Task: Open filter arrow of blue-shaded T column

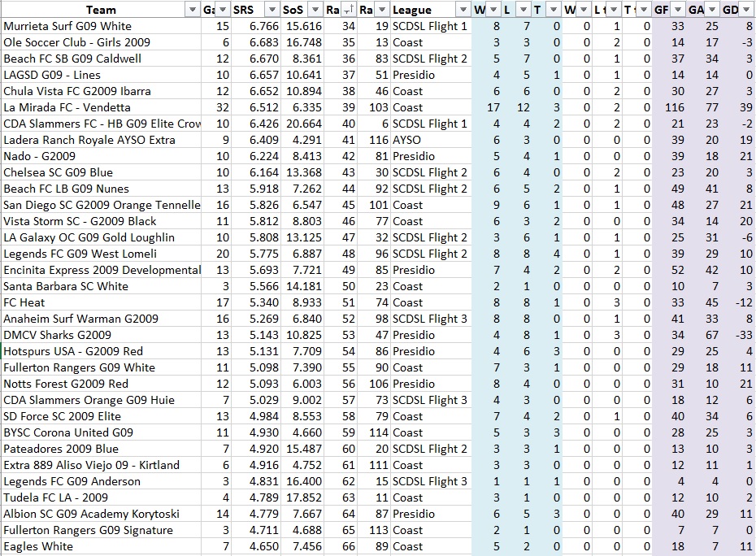Action: [x=554, y=10]
